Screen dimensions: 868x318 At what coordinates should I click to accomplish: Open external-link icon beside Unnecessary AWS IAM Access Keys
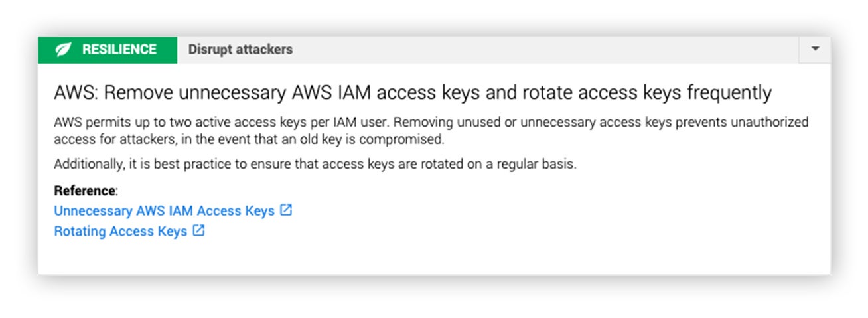[286, 210]
